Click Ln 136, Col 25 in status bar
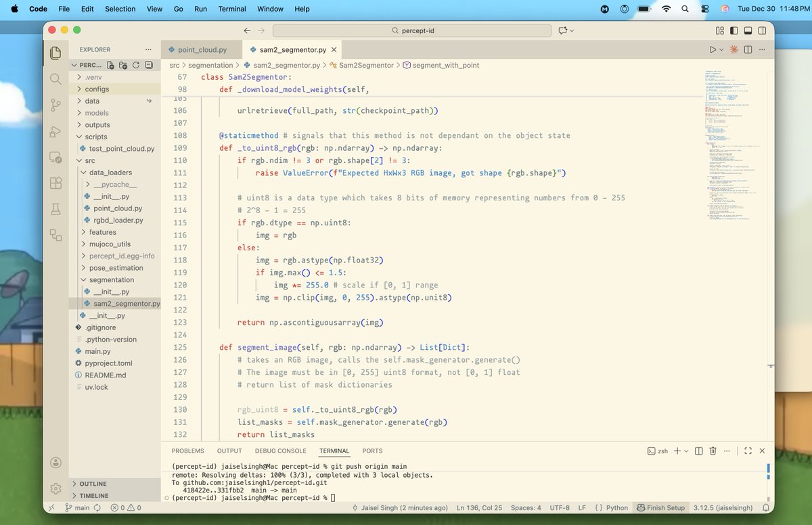 tap(480, 507)
